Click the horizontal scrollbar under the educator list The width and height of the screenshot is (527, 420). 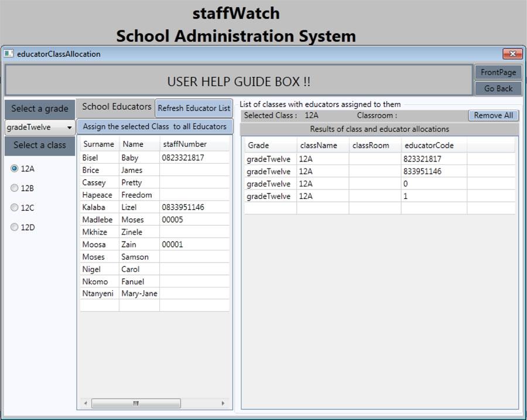136,403
